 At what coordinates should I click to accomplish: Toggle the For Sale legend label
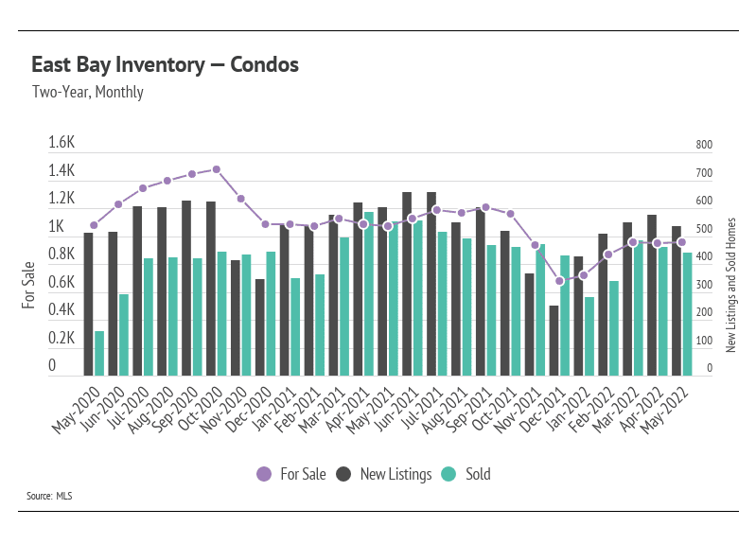coord(303,474)
